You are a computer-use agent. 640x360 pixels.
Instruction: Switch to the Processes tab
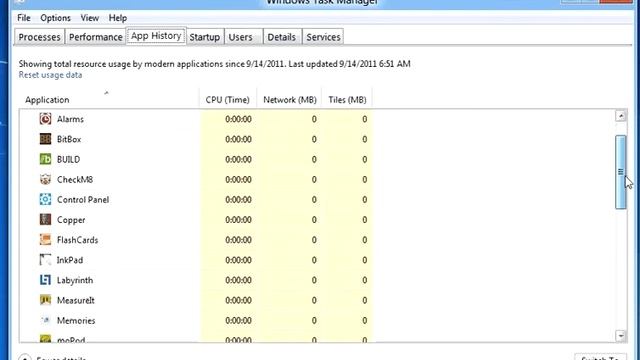pyautogui.click(x=39, y=37)
